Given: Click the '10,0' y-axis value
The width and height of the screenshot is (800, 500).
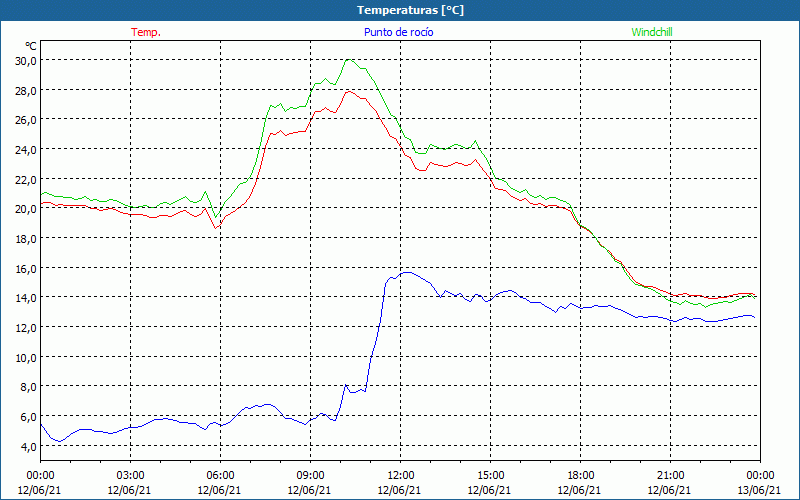Looking at the screenshot, I should coord(26,357).
